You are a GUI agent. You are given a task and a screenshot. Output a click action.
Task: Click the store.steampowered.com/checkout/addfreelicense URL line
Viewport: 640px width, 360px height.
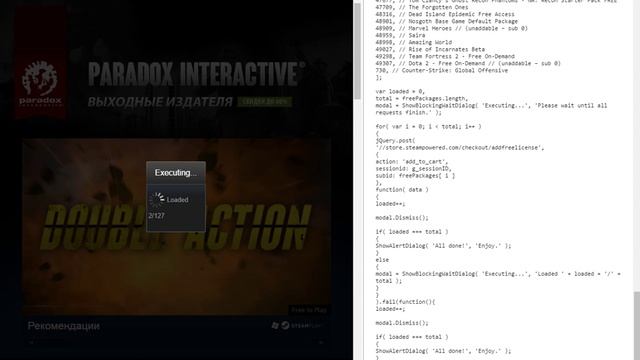pyautogui.click(x=460, y=147)
